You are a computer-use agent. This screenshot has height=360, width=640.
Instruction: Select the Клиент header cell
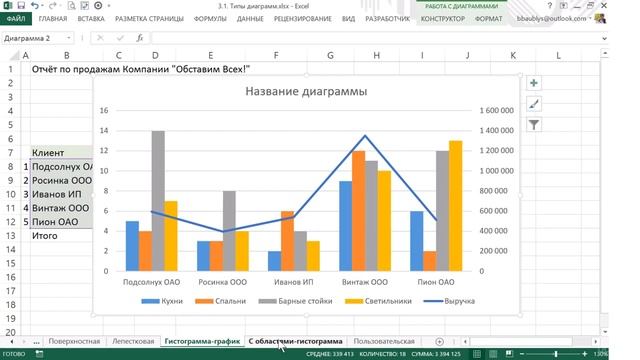[62, 153]
